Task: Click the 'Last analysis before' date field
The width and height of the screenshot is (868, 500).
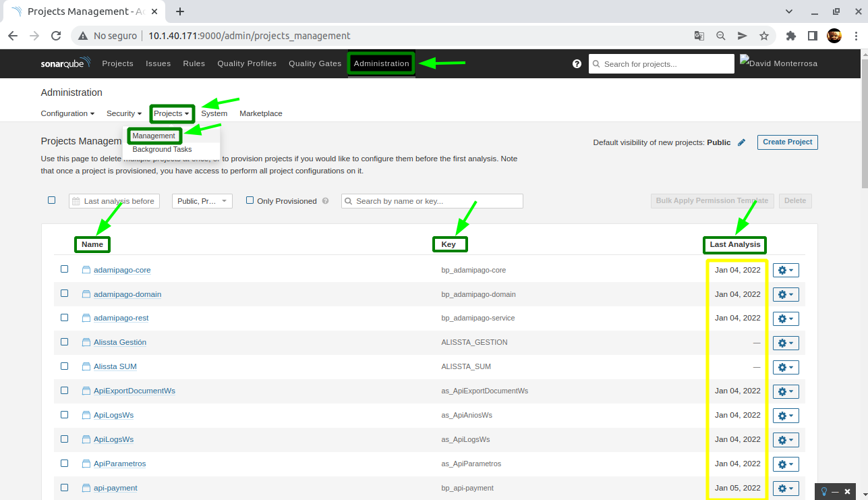Action: (x=114, y=201)
